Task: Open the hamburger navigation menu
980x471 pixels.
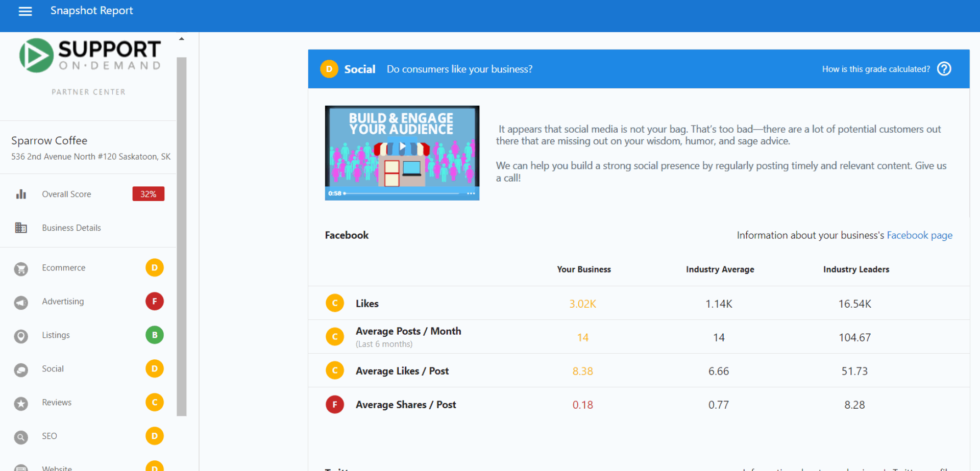Action: [25, 11]
